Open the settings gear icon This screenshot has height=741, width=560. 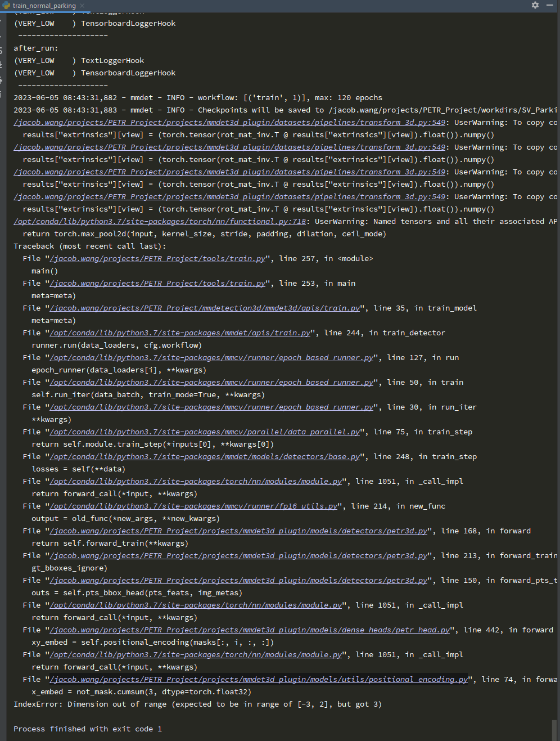[534, 5]
